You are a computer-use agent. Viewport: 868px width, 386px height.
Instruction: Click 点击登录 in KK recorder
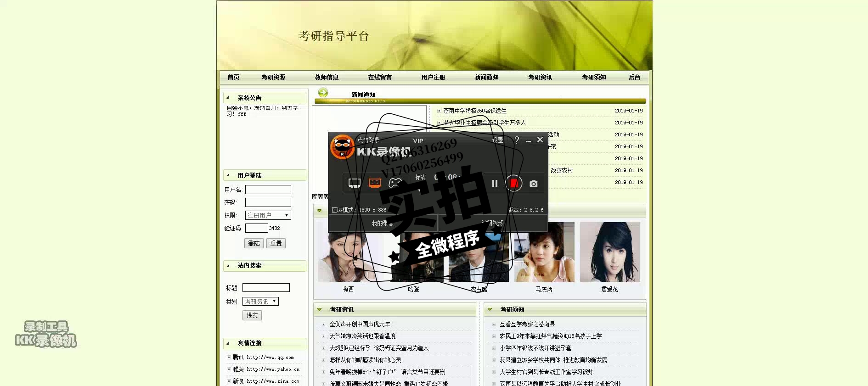[x=368, y=140]
